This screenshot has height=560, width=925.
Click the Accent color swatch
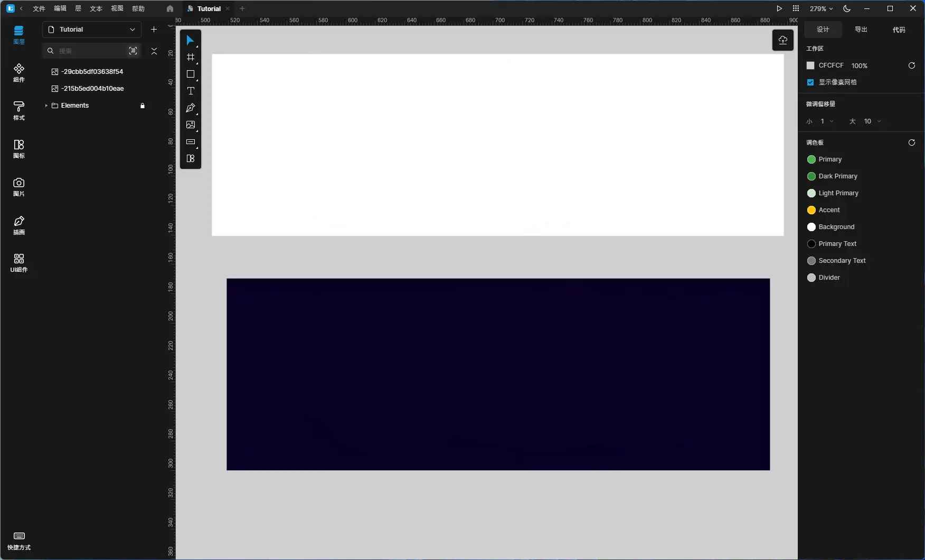(x=811, y=210)
